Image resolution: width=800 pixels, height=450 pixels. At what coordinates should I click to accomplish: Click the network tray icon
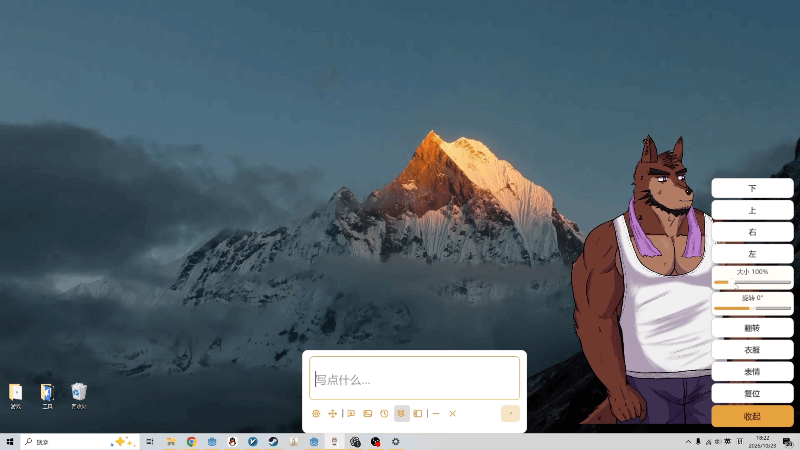[x=708, y=442]
